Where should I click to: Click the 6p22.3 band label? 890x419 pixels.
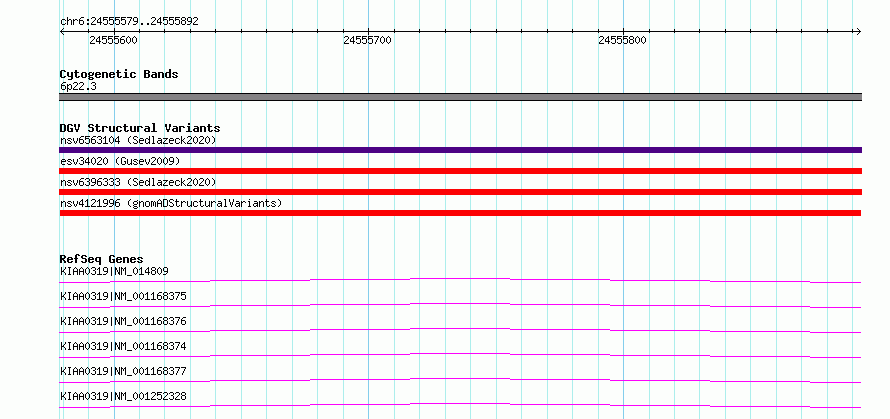point(78,87)
